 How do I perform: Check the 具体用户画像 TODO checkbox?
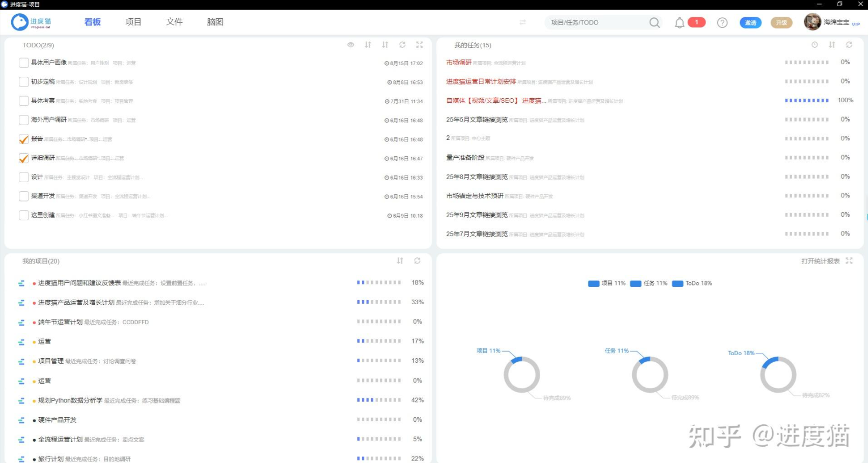pos(23,63)
